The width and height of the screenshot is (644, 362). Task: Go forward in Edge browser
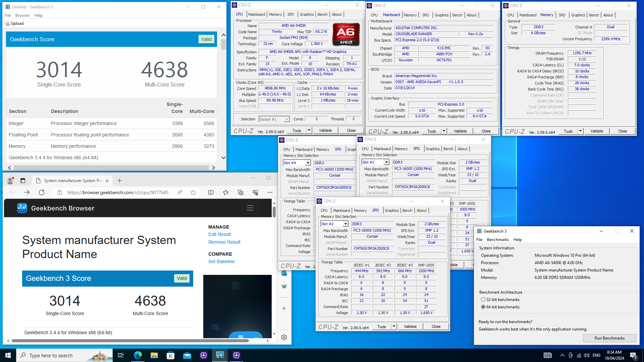(x=27, y=192)
